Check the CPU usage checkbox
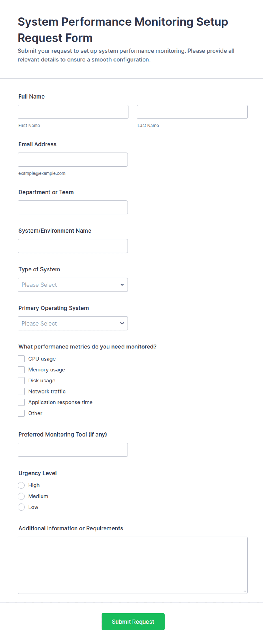This screenshot has height=644, width=263. tap(21, 359)
